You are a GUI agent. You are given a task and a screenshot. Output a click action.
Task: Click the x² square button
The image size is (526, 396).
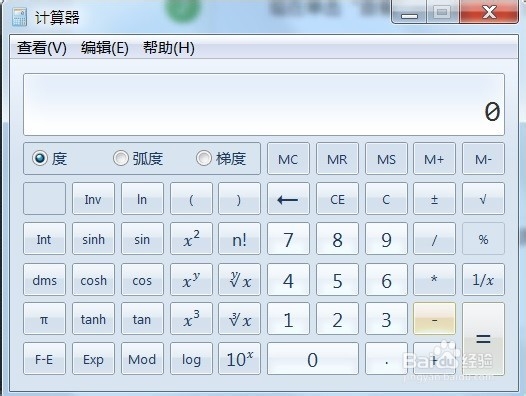[191, 239]
